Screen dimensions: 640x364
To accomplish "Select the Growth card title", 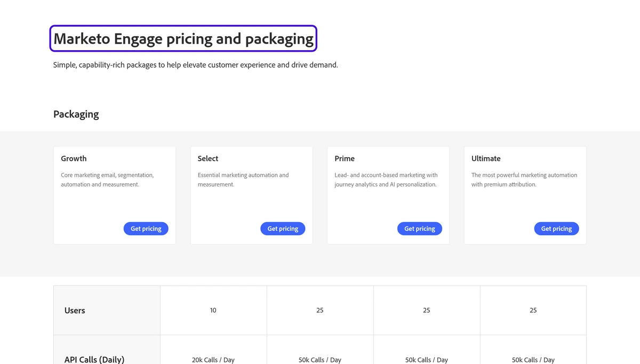I will coord(74,158).
